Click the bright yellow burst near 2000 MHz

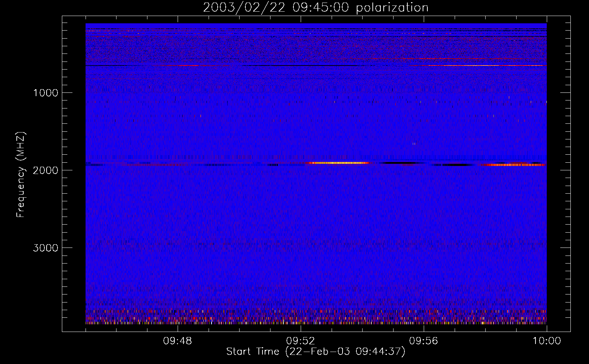point(339,163)
